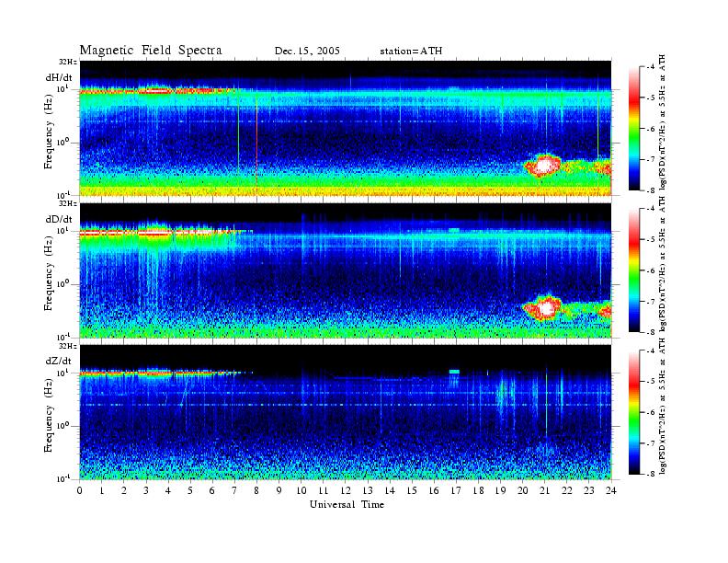Click the "-6" tick on the dD/dt color scale
Viewport: 728px width, 563px height.
click(x=652, y=270)
